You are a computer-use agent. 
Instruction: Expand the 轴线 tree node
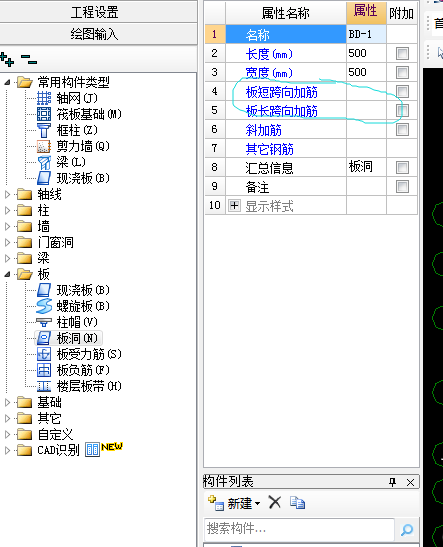(x=7, y=194)
